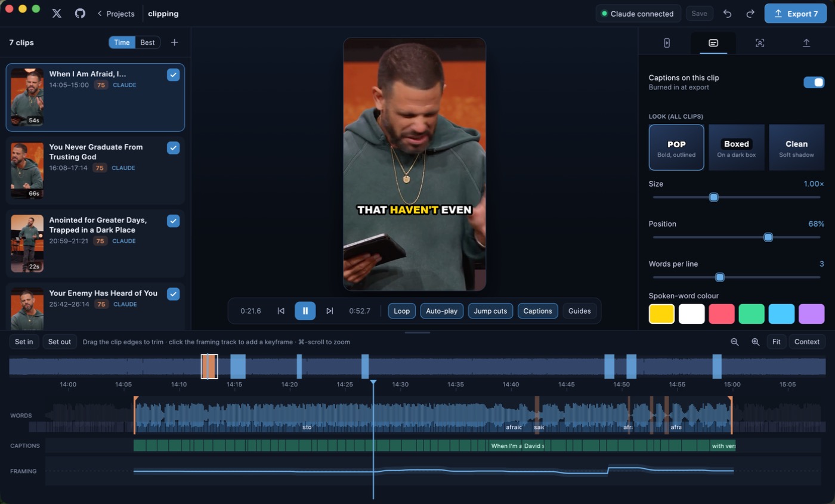This screenshot has height=504, width=835.
Task: Select the 66s clip thumbnail
Action: (x=27, y=170)
